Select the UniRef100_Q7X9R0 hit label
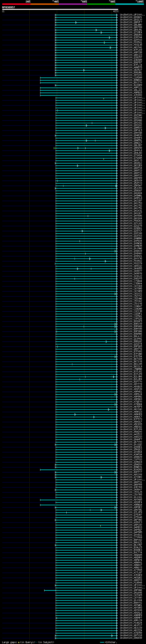Image resolution: width=146 pixels, height=644 pixels. pyautogui.click(x=131, y=477)
